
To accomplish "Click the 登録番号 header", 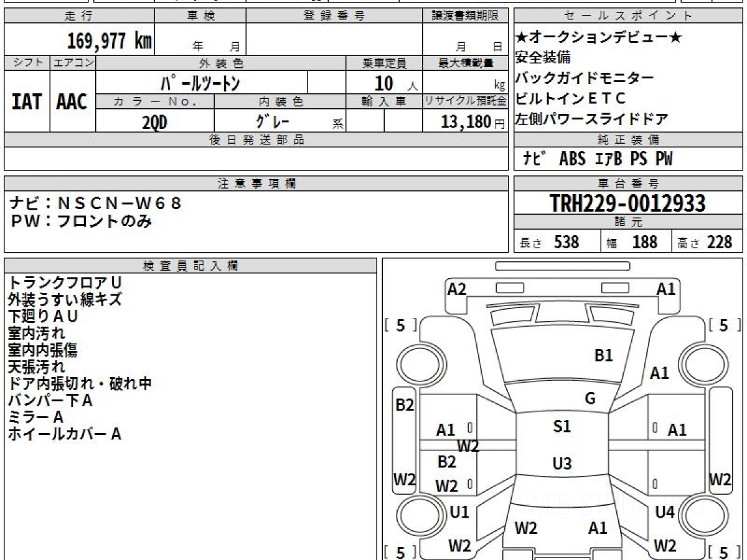I will point(334,16).
